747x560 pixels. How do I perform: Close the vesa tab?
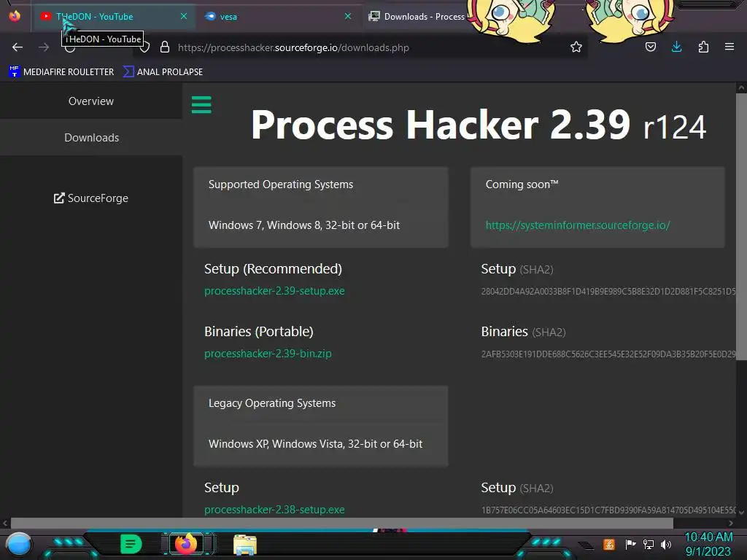pos(348,16)
